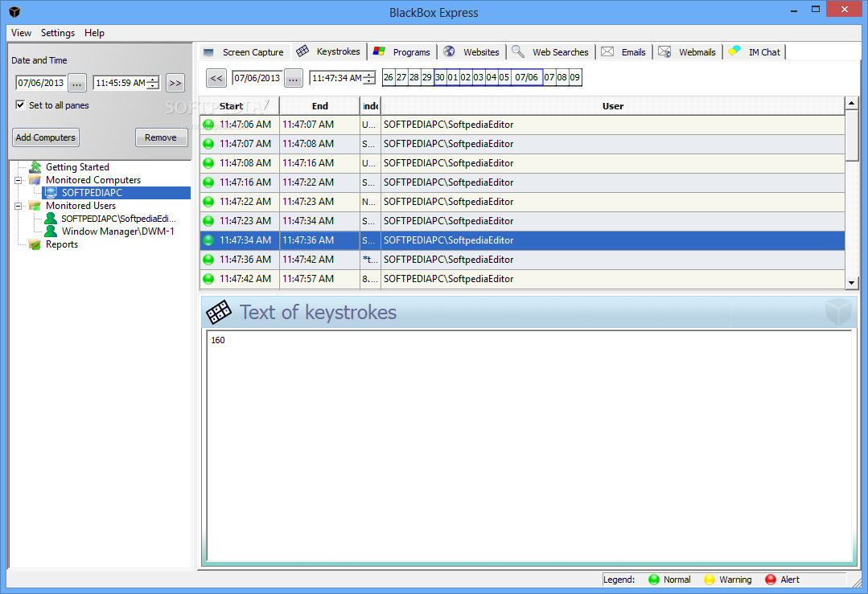Click the SOFTPEDIAPC computer icon
Image resolution: width=868 pixels, height=594 pixels.
pyautogui.click(x=51, y=192)
